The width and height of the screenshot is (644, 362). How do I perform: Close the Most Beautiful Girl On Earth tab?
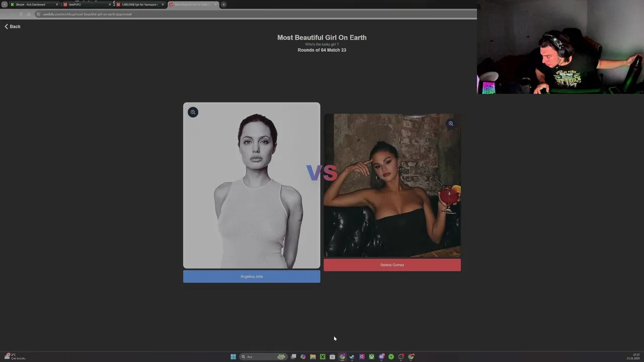(215, 5)
